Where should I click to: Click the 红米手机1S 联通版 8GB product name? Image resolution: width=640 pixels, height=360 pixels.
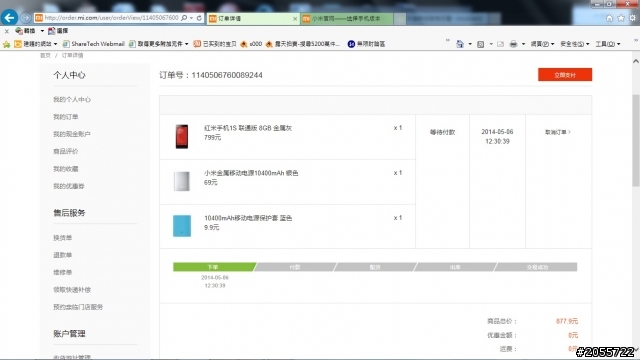coord(248,128)
